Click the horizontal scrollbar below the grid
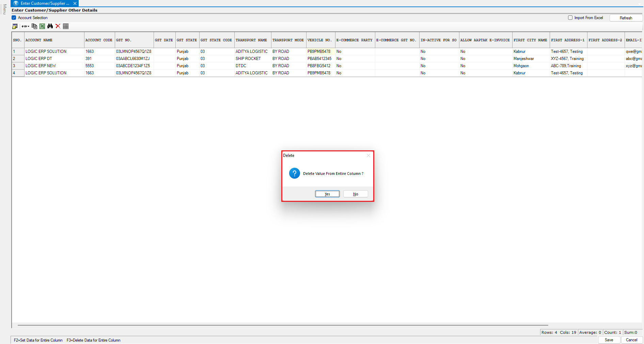644x344 pixels. pos(283,325)
